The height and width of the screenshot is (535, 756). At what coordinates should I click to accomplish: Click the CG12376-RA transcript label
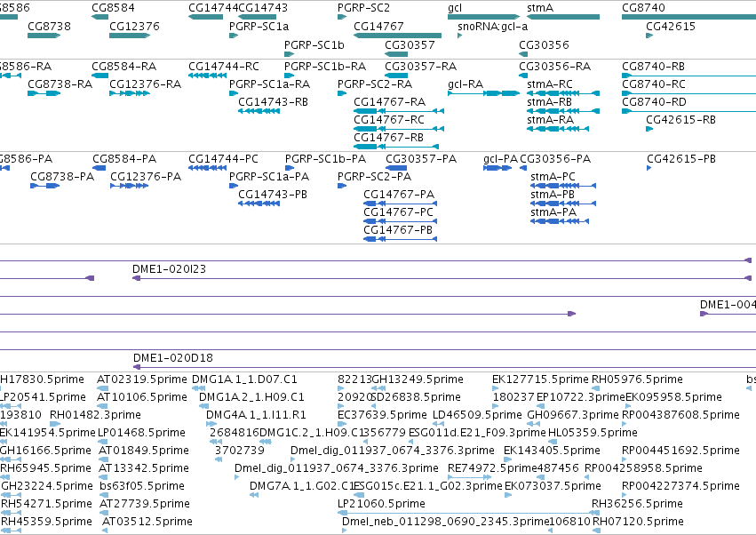coord(145,84)
